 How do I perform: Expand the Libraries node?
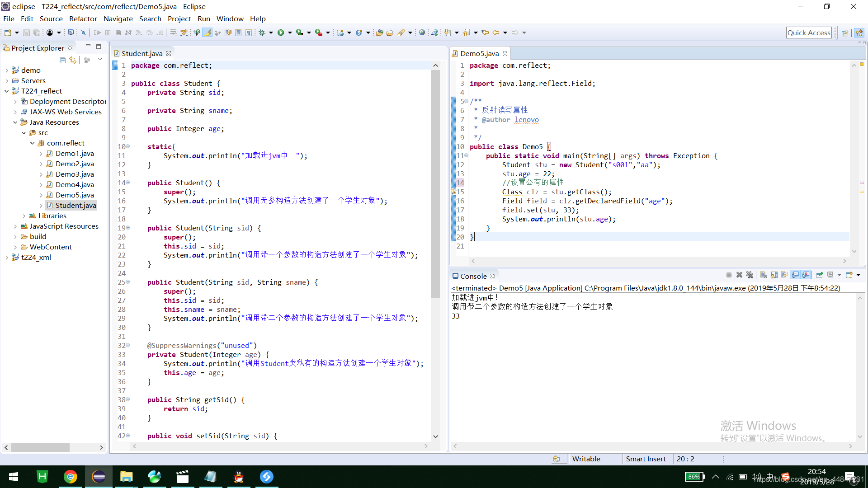[24, 216]
